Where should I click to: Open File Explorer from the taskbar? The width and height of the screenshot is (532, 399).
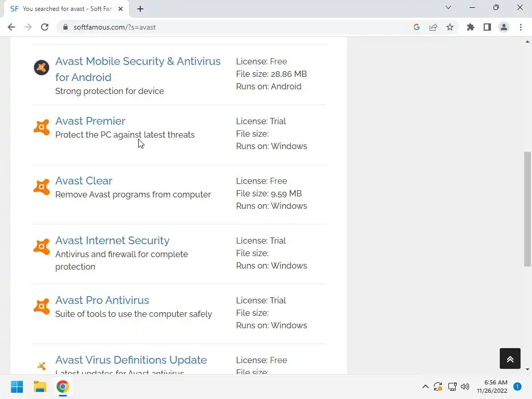[40, 387]
